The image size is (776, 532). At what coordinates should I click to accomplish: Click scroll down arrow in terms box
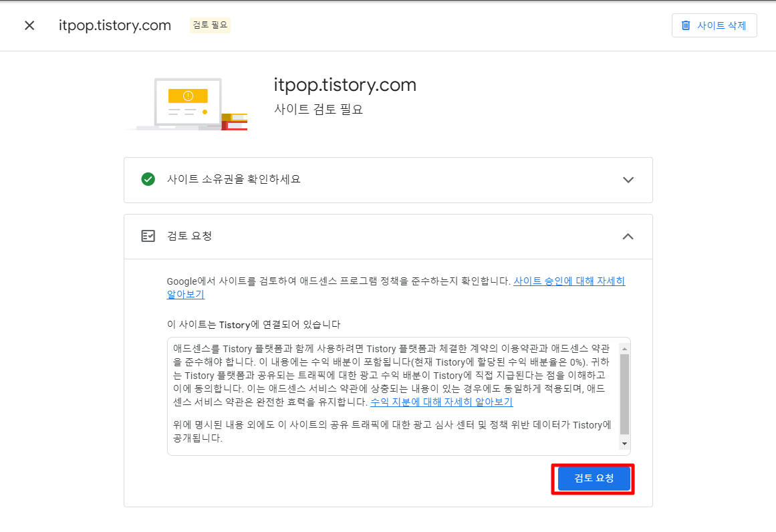624,444
